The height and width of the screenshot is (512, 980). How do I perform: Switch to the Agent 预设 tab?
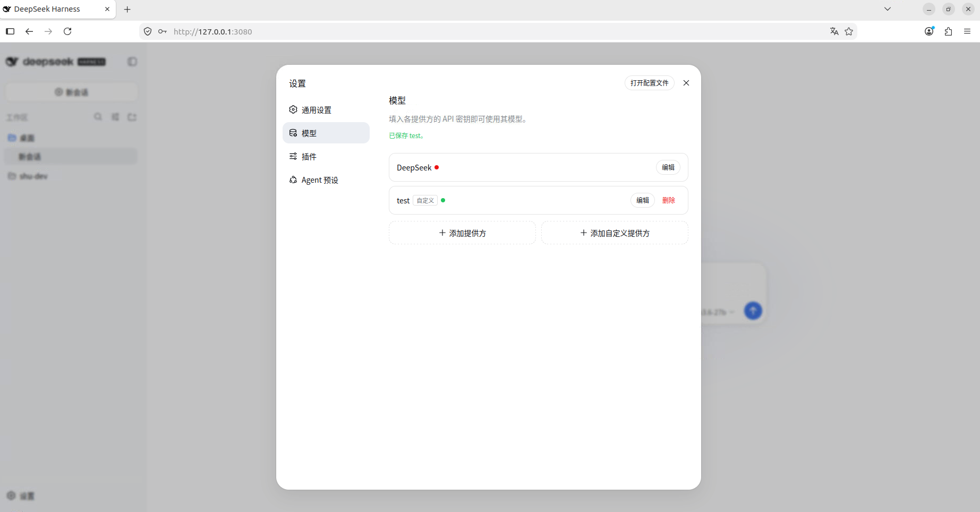point(326,180)
